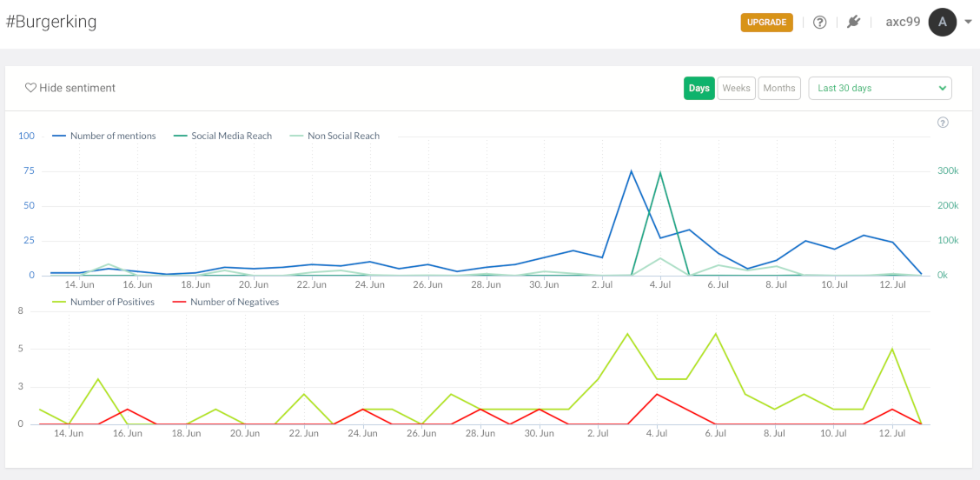Toggle Non Social Reach legend series
980x480 pixels.
(x=335, y=136)
